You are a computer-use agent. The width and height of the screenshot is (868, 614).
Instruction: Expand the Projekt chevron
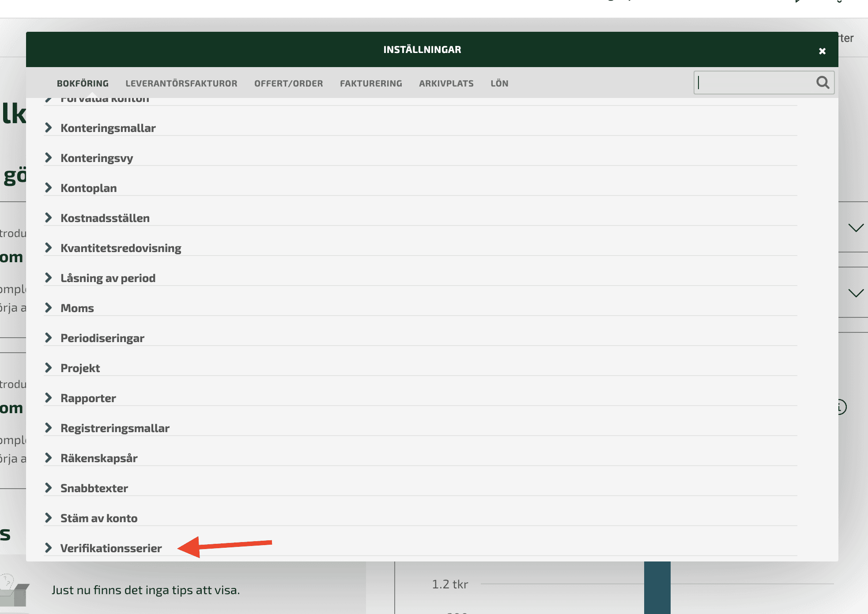pos(49,368)
